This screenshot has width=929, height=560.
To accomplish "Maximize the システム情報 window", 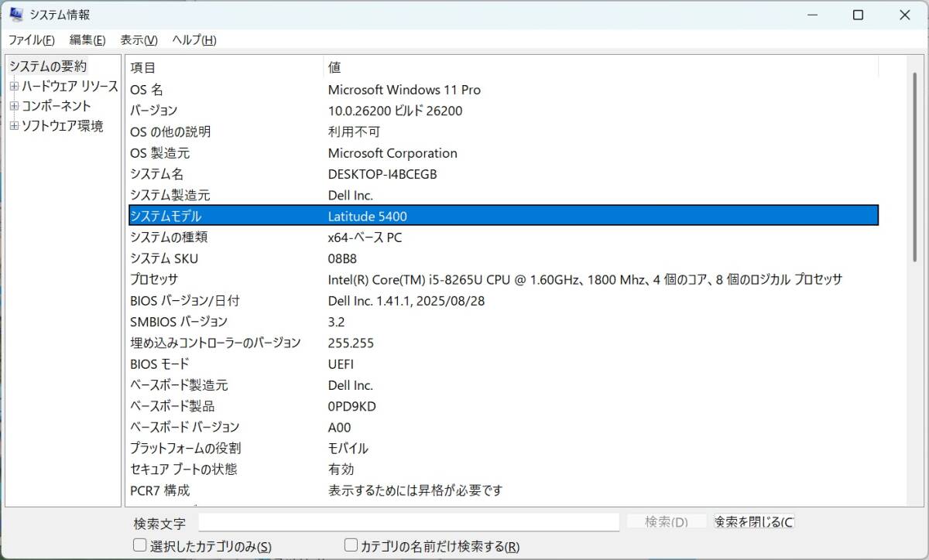I will coord(858,15).
